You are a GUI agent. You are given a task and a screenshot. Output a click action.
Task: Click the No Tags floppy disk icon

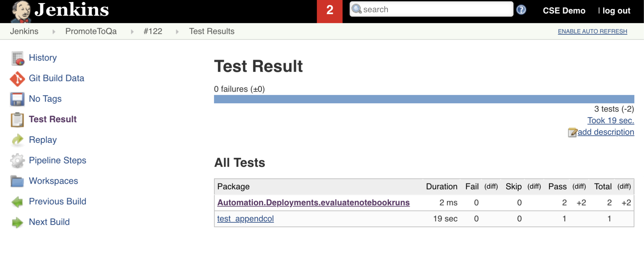click(x=17, y=99)
